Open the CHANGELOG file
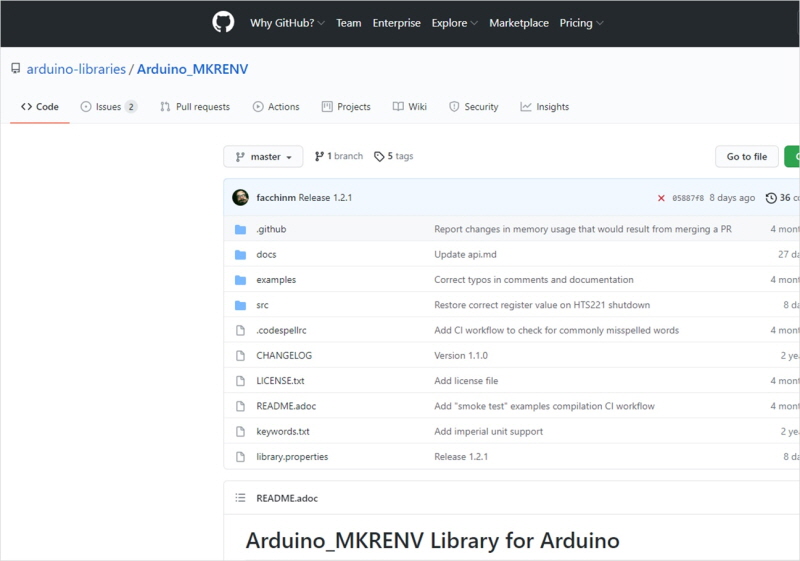The height and width of the screenshot is (561, 800). point(284,355)
